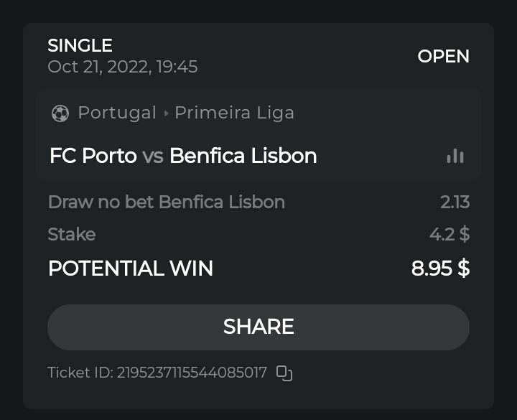Screen dimensions: 517x420
Task: Select the Benfica Lisbon team name
Action: click(243, 156)
